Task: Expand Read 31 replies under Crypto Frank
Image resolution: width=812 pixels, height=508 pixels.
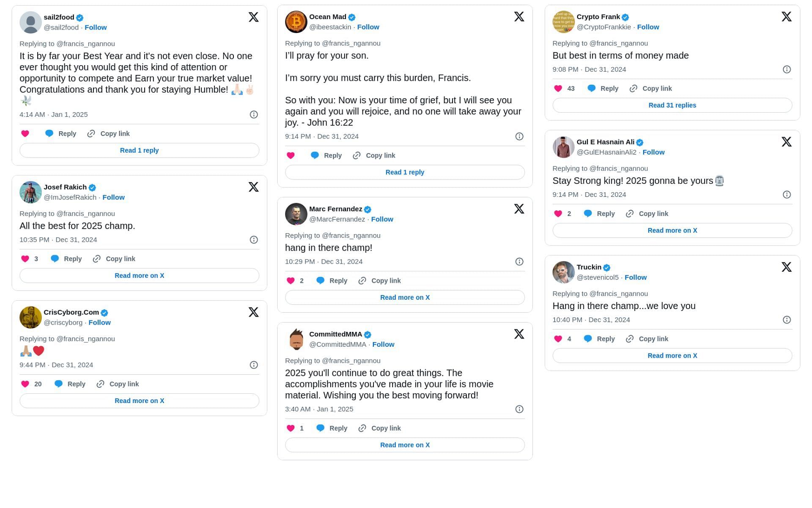Action: point(672,105)
